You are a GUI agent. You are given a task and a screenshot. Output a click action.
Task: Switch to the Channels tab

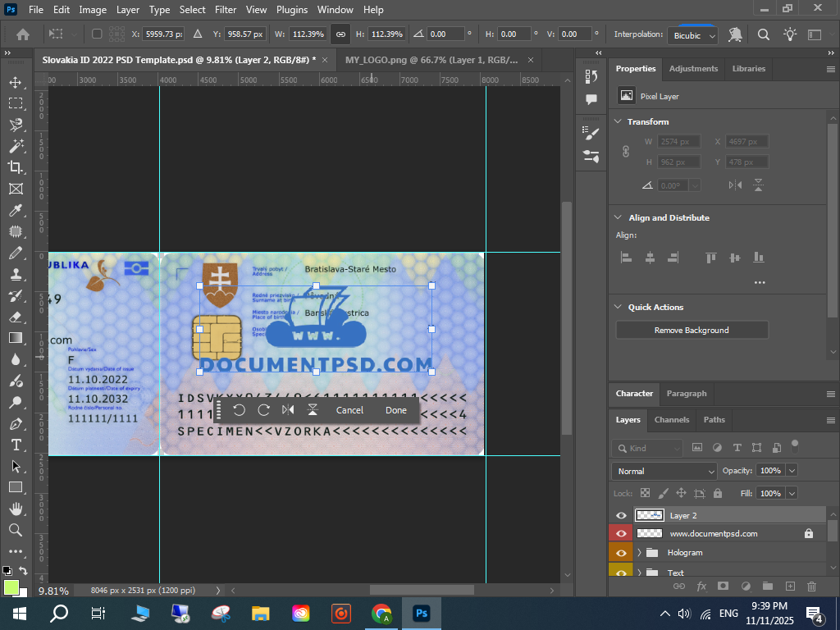671,419
